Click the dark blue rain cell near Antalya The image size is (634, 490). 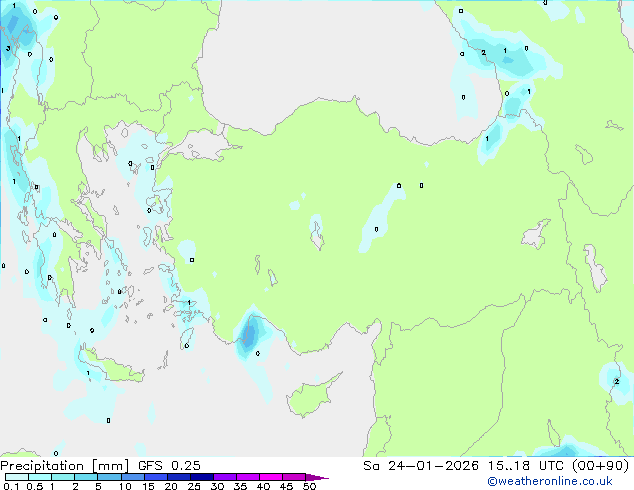point(250,334)
